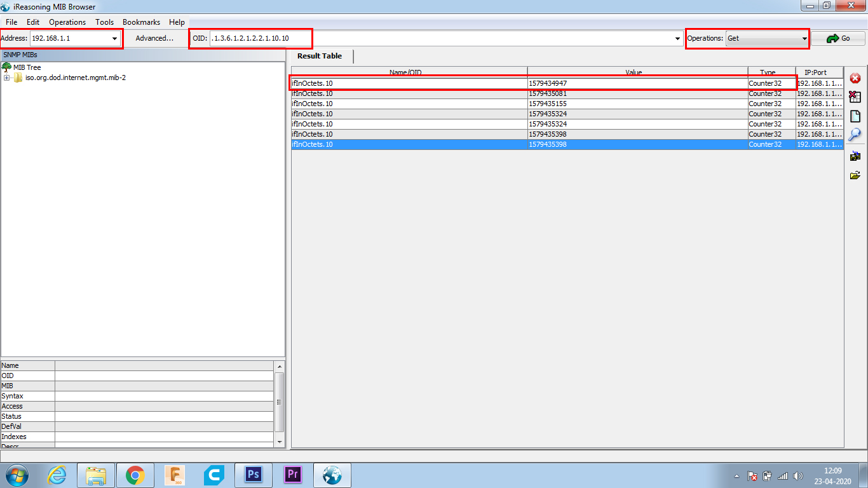The image size is (868, 488).
Task: Select the row with value 1579435155
Action: (x=567, y=104)
